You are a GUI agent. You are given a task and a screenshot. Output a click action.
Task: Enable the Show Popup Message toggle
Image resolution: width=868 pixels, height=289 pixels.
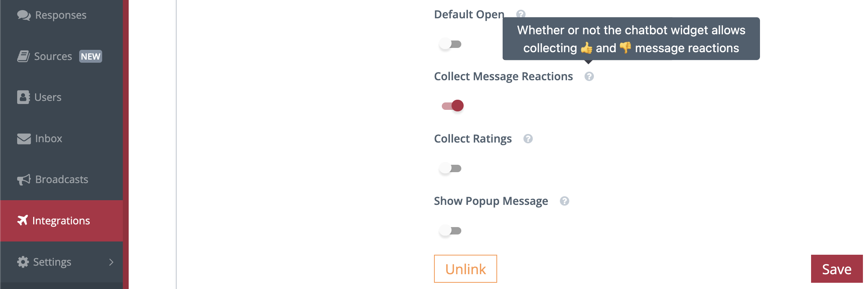(450, 231)
